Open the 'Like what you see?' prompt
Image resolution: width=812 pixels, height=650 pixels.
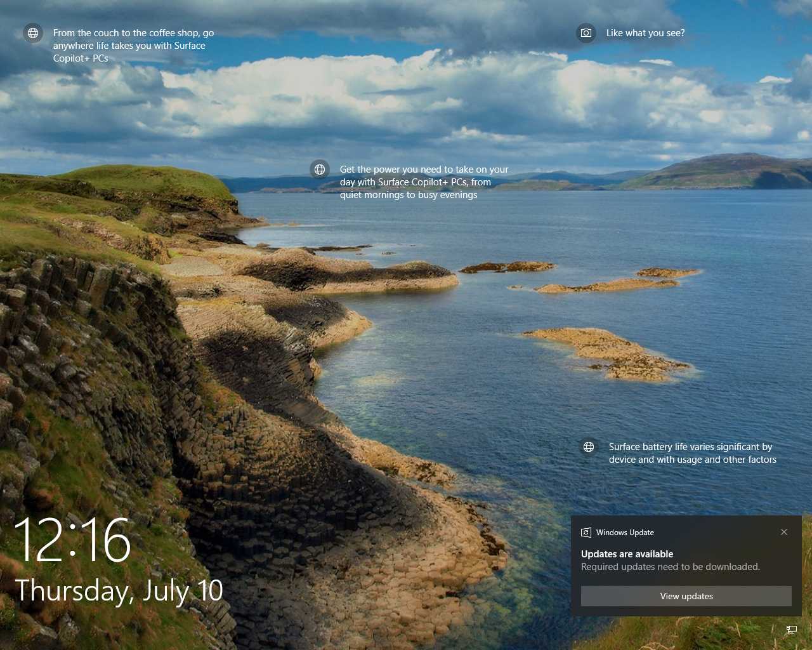(x=645, y=33)
